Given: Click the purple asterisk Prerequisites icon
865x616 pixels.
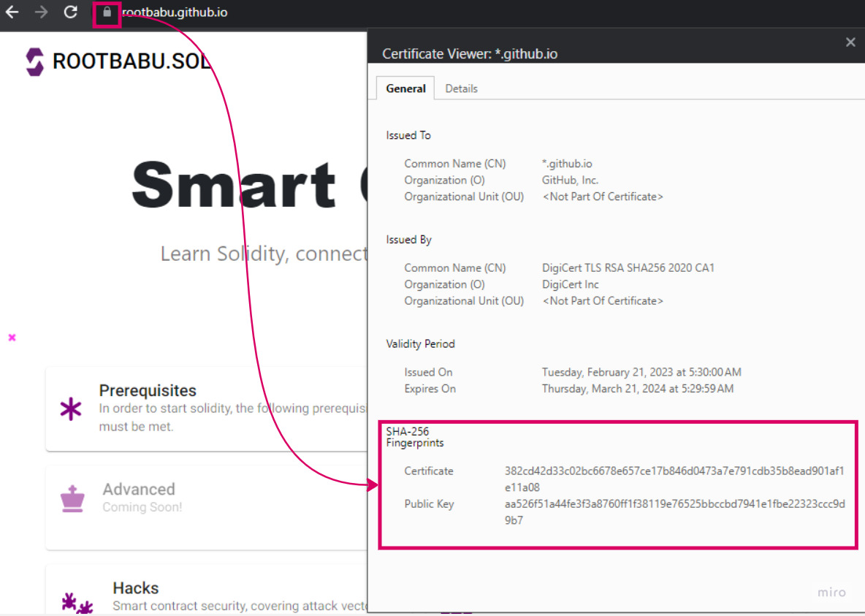Looking at the screenshot, I should coord(71,409).
